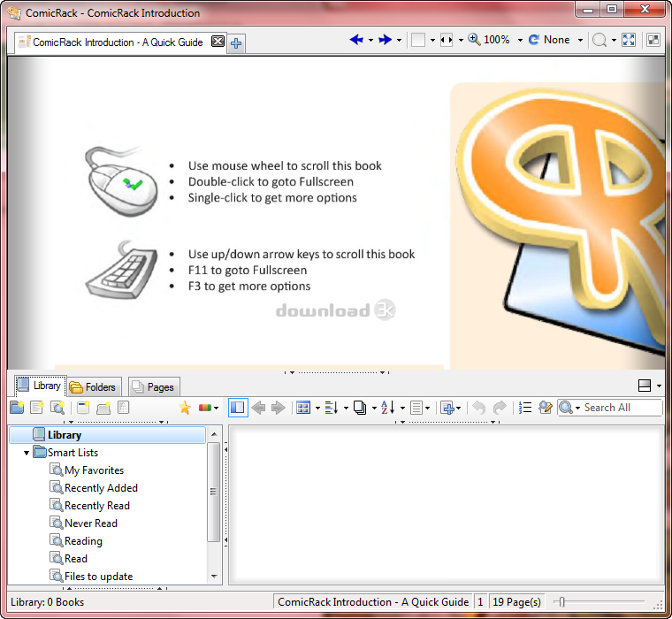Viewport: 672px width, 619px height.
Task: Open color bar dropdown arrow
Action: pos(216,408)
